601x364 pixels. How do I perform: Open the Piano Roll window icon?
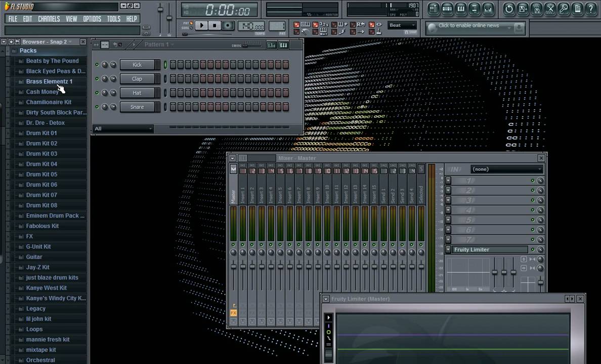pos(461,9)
